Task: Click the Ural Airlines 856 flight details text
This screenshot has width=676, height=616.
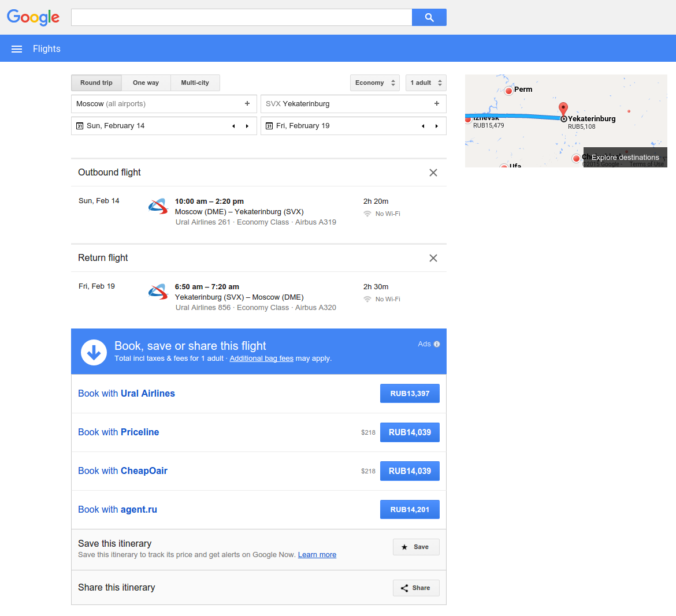Action: tap(255, 308)
